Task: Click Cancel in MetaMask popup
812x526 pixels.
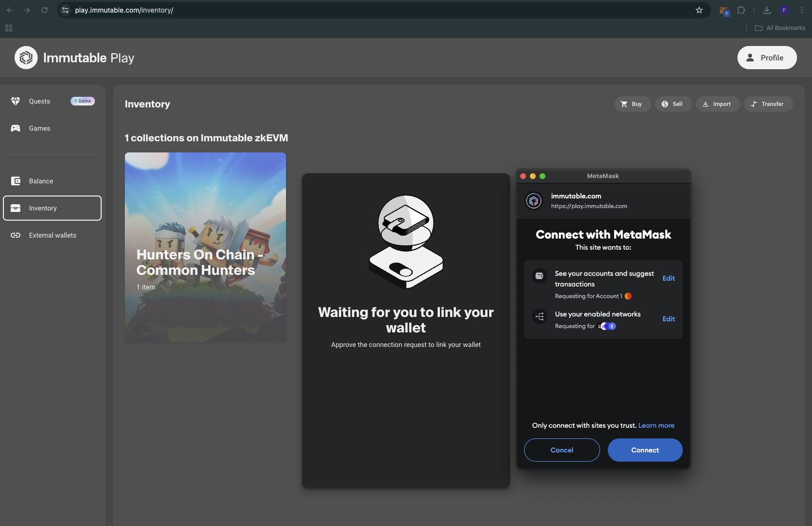Action: click(562, 450)
